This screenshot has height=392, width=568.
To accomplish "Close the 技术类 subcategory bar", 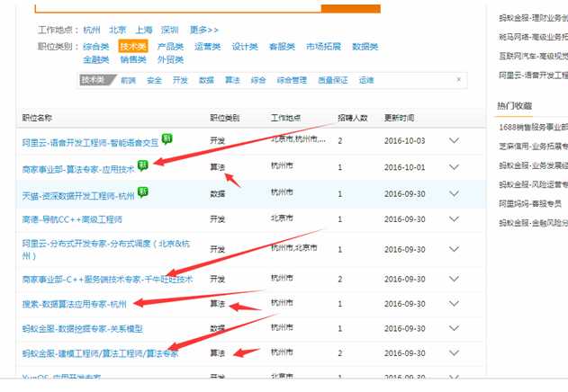I will [458, 79].
